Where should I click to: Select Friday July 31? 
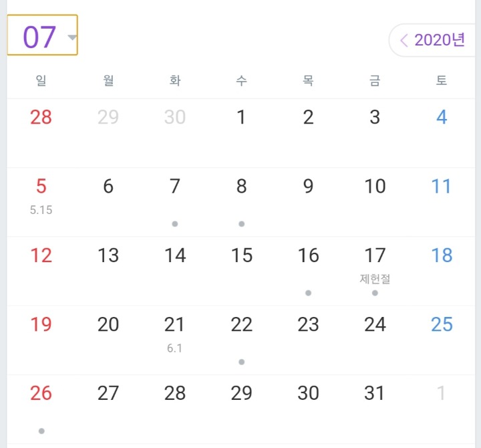coord(375,394)
